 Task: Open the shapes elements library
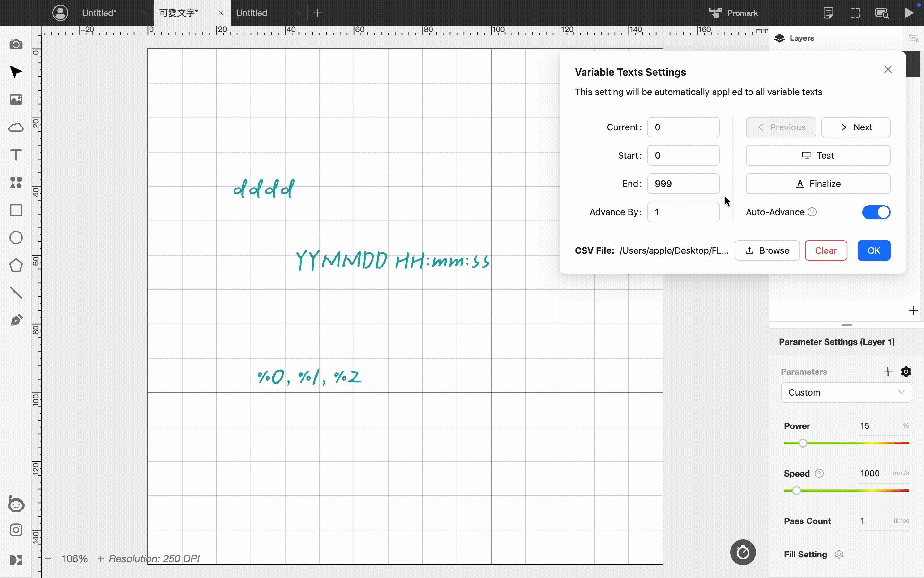(x=16, y=182)
